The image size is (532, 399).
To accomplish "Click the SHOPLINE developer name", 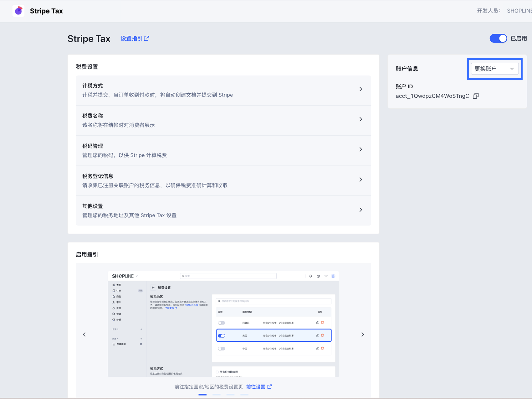I will point(519,11).
